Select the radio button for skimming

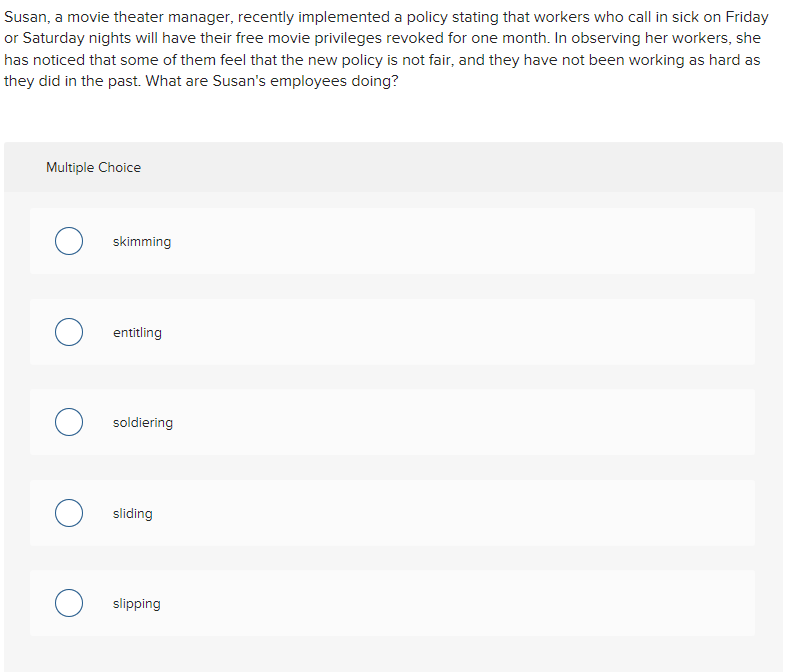(x=69, y=242)
